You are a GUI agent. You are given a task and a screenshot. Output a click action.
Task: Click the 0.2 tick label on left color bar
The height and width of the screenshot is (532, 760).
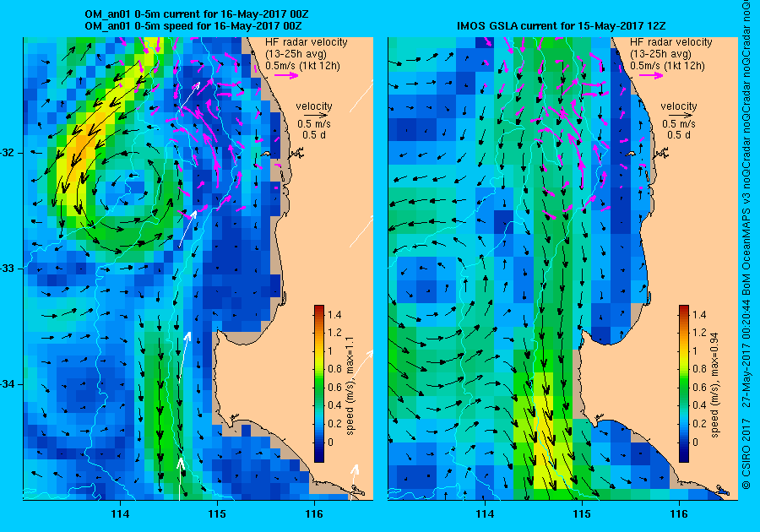(x=334, y=423)
